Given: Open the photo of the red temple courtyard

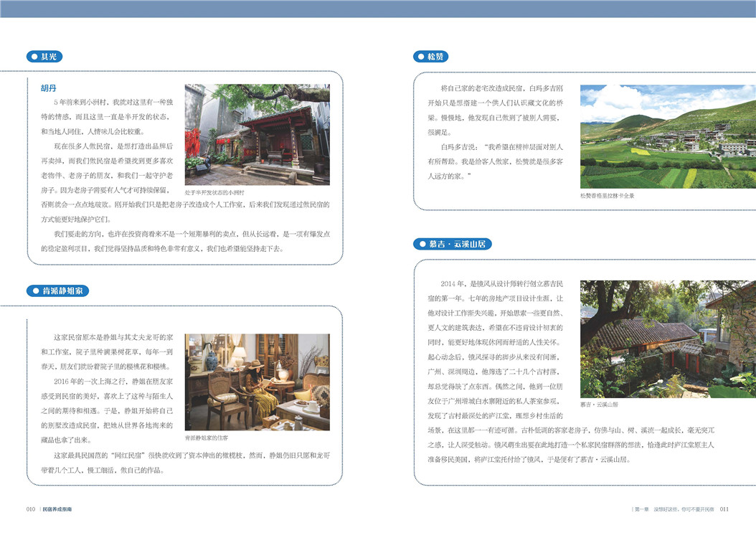Looking at the screenshot, I should 257,135.
